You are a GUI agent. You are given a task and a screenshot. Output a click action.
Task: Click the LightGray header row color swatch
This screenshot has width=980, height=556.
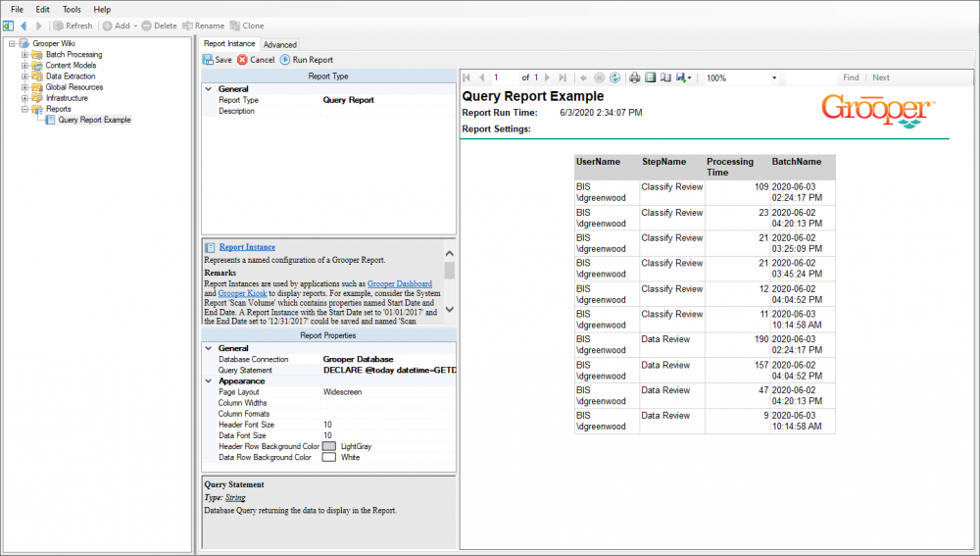pyautogui.click(x=329, y=446)
